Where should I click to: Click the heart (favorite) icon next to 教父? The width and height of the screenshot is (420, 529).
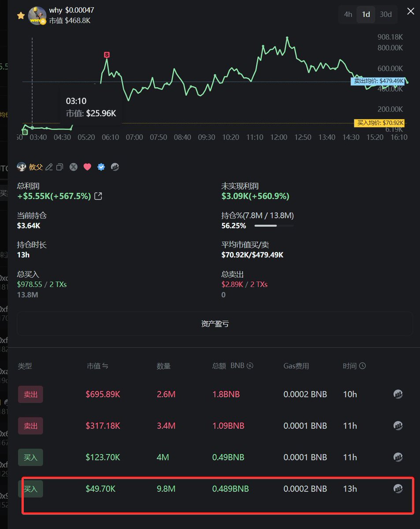coord(87,167)
